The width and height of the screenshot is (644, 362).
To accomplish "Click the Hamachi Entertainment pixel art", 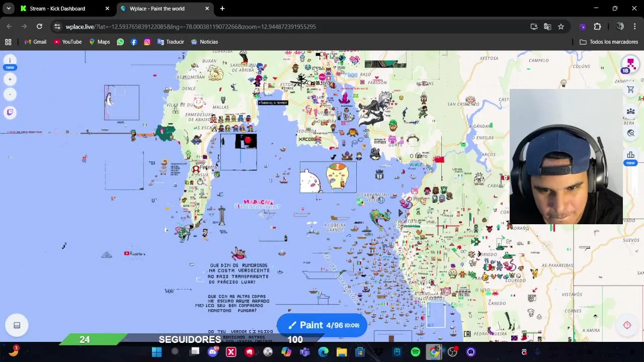I will 258,204.
